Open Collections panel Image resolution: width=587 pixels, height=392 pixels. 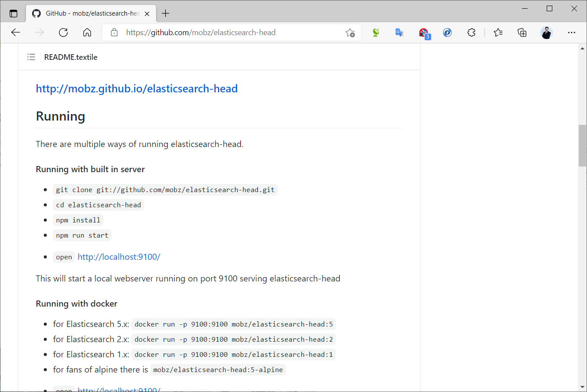(x=522, y=33)
